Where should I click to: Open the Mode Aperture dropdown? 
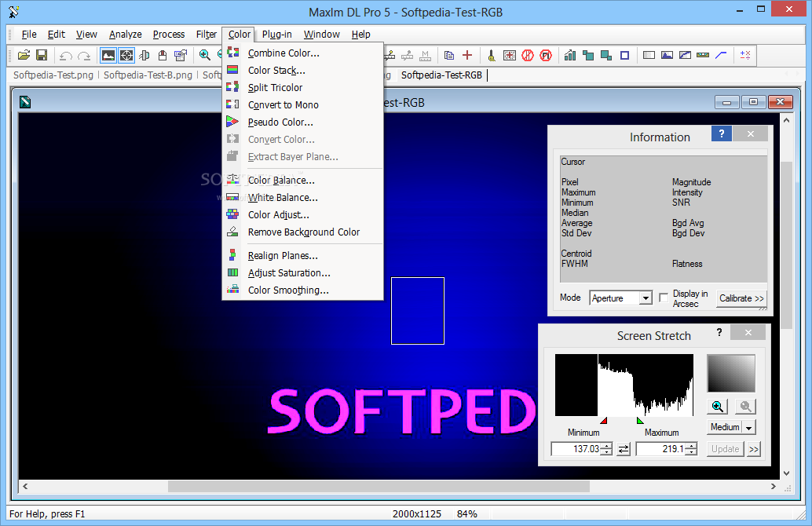(646, 298)
